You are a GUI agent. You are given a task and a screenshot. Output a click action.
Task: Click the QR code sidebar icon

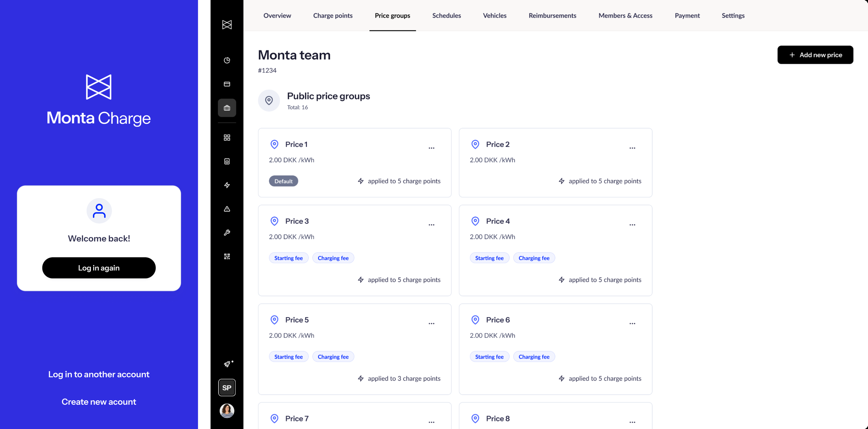227,256
